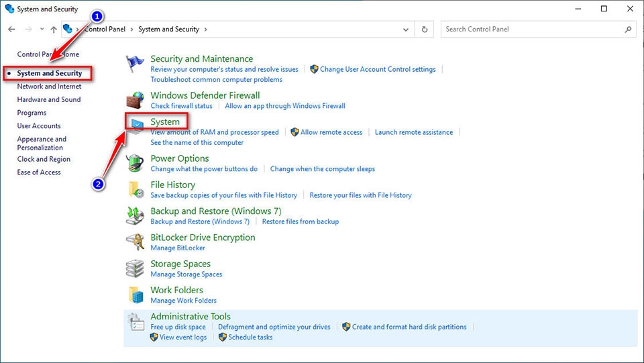
Task: Open recent locations dropdown arrow
Action: coord(42,29)
